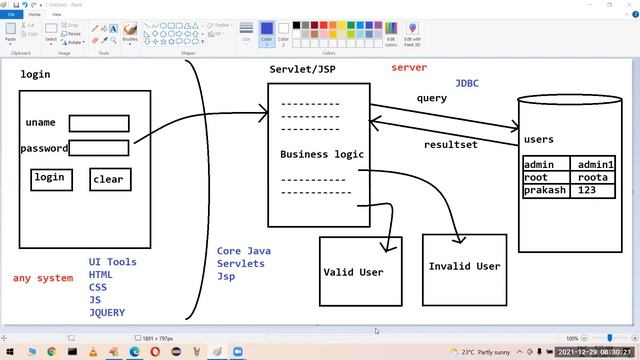640x360 pixels.
Task: Open Opera browser from the taskbar
Action: pyautogui.click(x=155, y=351)
